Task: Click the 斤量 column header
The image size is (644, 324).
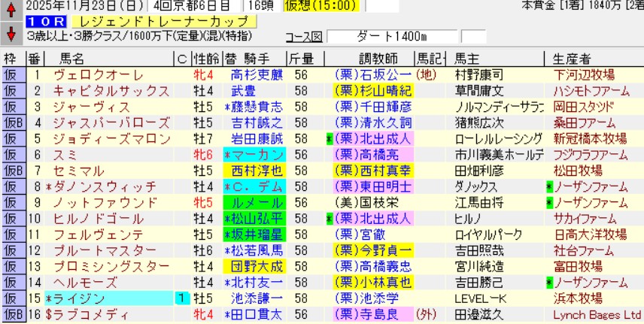Action: (x=300, y=58)
